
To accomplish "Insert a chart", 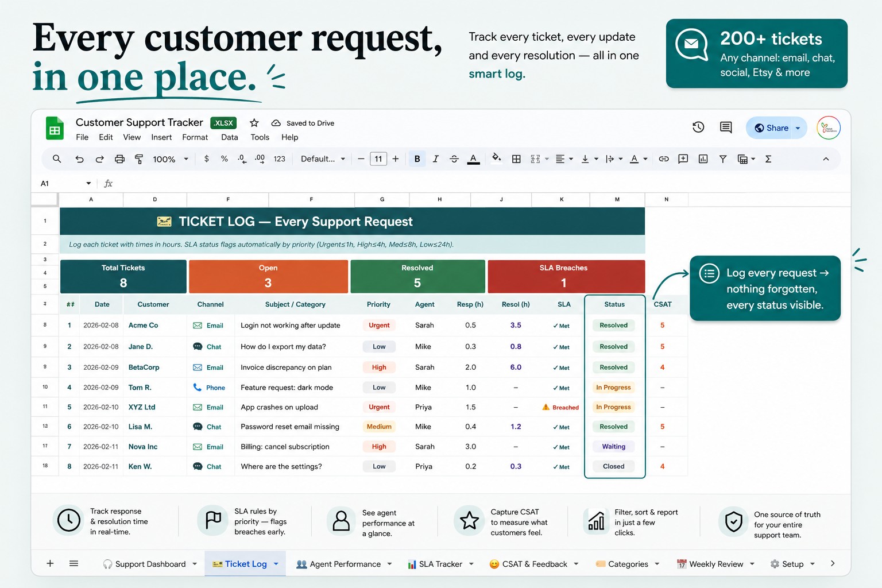I will coord(703,159).
